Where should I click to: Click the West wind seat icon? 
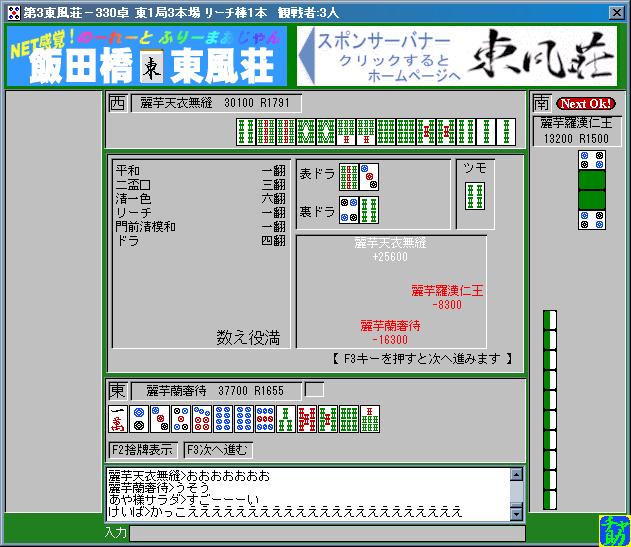pyautogui.click(x=117, y=103)
